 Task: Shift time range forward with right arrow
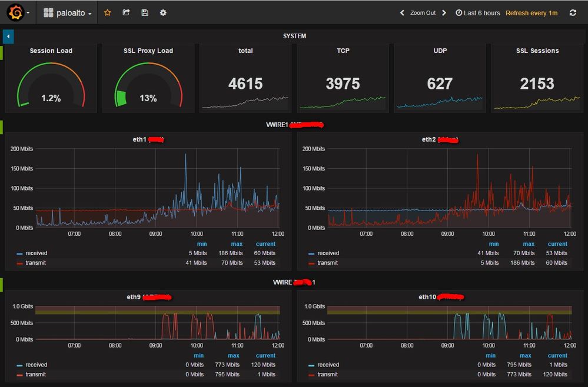(444, 13)
